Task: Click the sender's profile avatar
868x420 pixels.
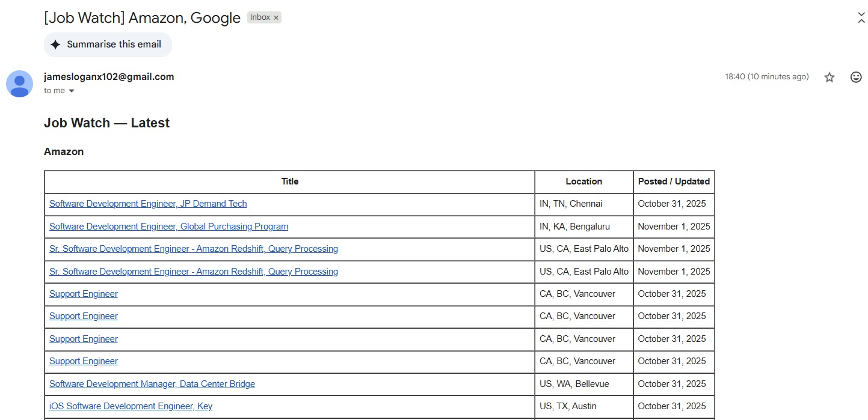Action: [x=19, y=84]
